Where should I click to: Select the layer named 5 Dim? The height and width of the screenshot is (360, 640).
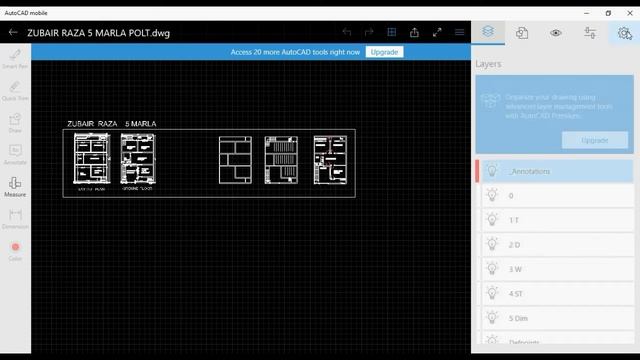518,318
